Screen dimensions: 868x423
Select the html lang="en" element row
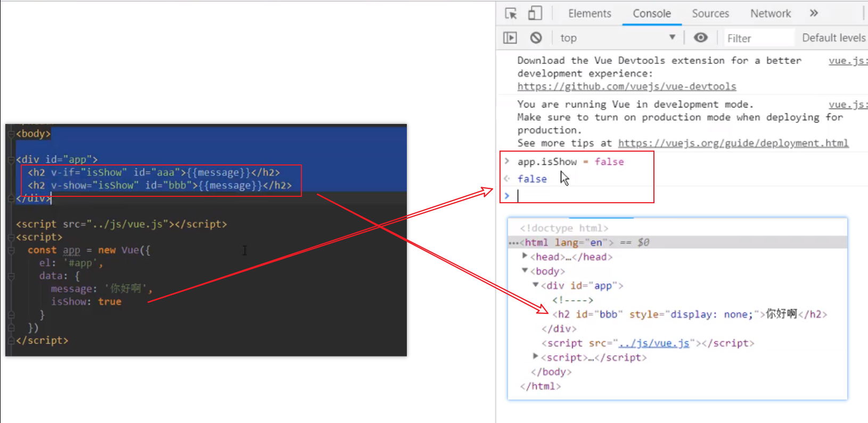(x=677, y=242)
